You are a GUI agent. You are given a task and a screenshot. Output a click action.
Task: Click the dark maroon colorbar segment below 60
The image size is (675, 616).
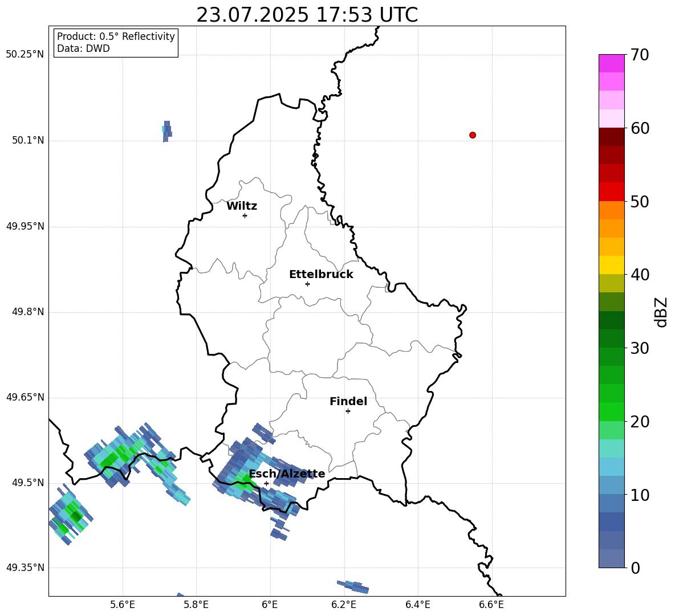tap(611, 137)
